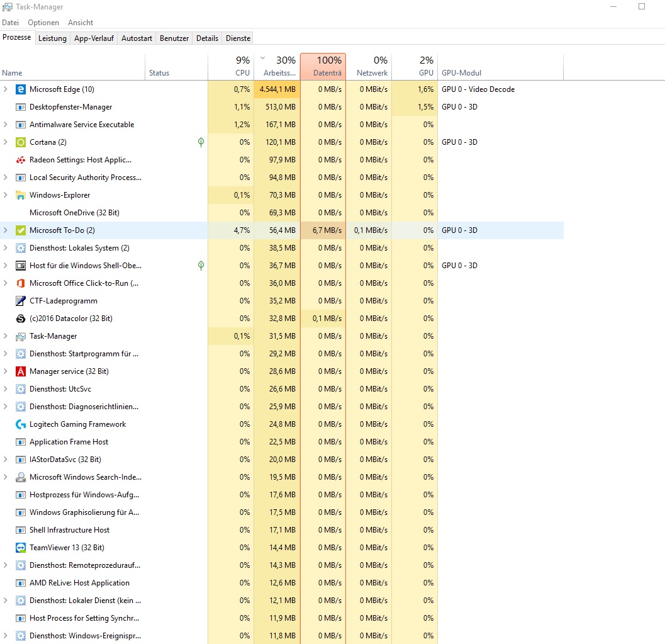This screenshot has height=644, width=665.
Task: Click the Logitech Gaming Framework icon
Action: [x=20, y=424]
